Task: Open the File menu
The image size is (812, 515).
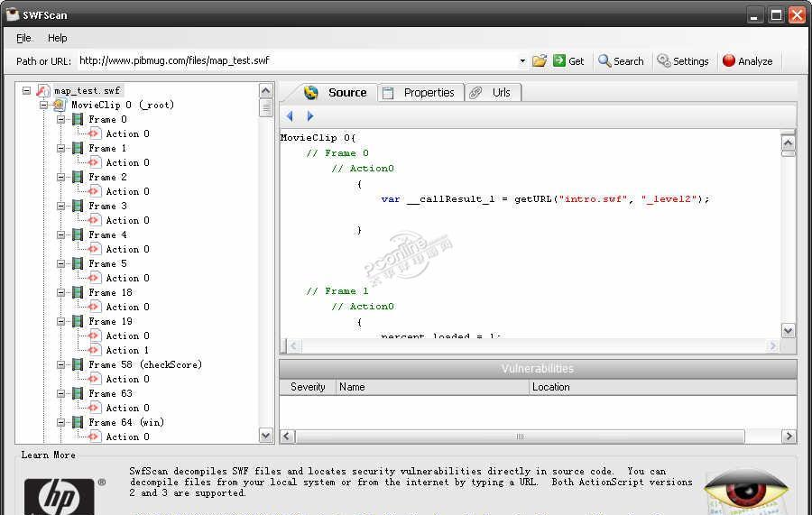Action: (x=23, y=38)
